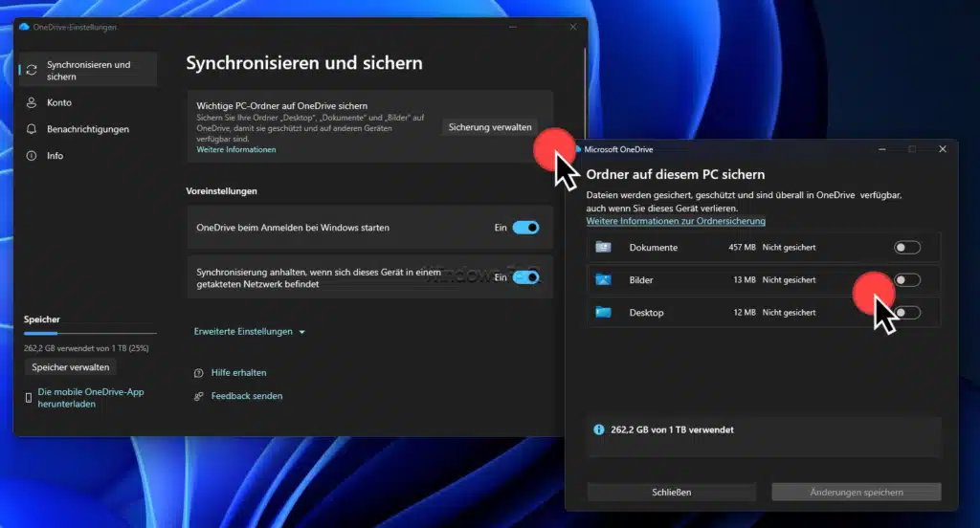
Task: Click the Dokumente folder name
Action: (653, 248)
